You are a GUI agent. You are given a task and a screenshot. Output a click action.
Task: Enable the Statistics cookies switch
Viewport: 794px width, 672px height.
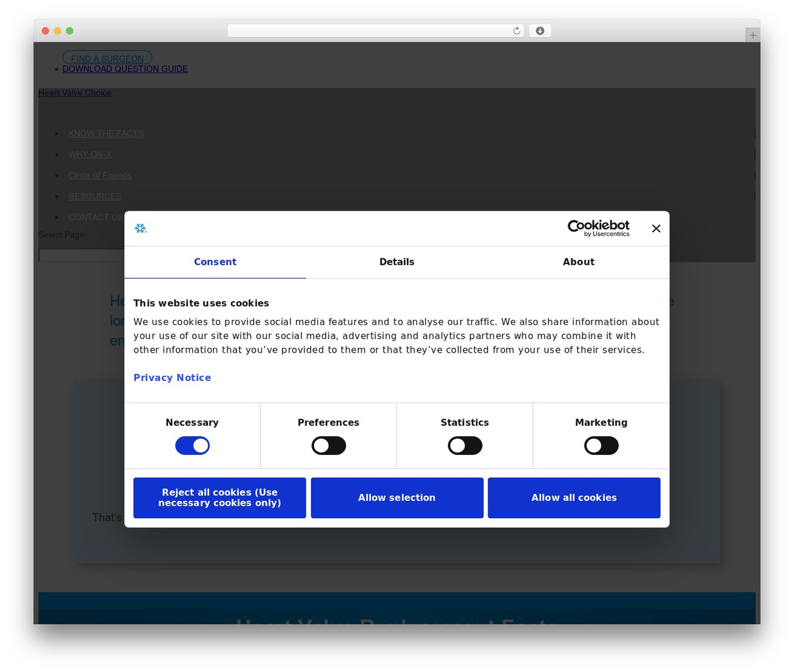(465, 446)
